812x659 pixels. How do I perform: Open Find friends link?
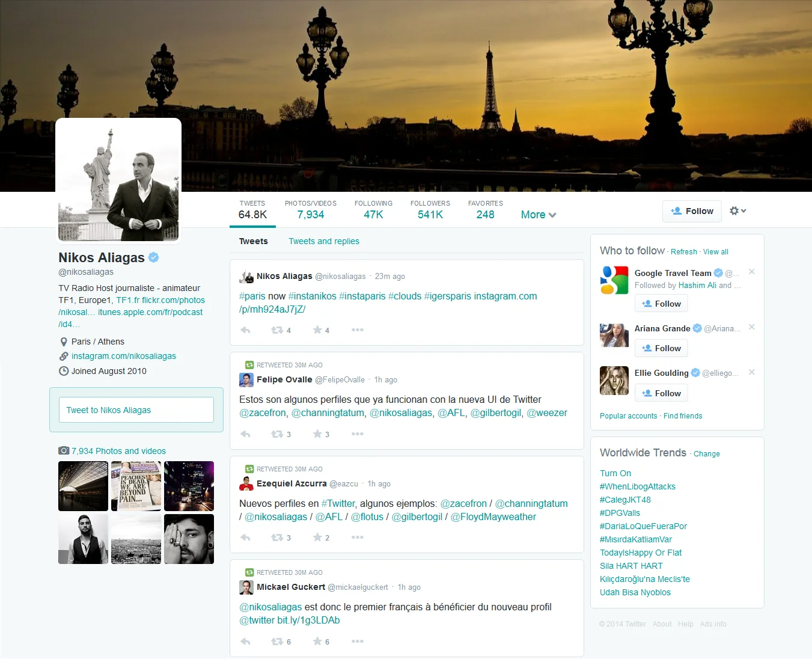(x=683, y=416)
